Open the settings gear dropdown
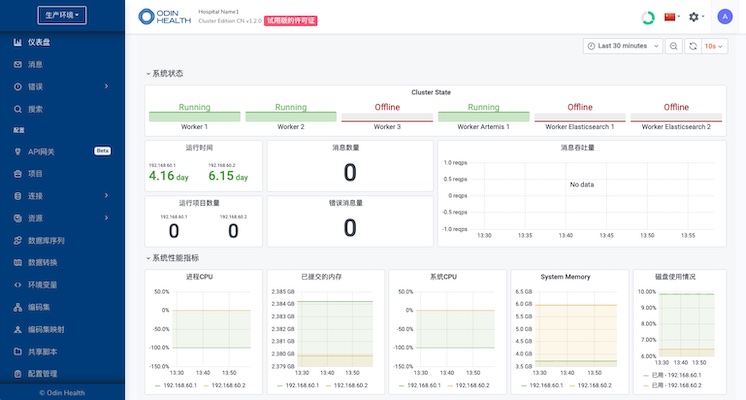This screenshot has height=400, width=746. point(697,17)
